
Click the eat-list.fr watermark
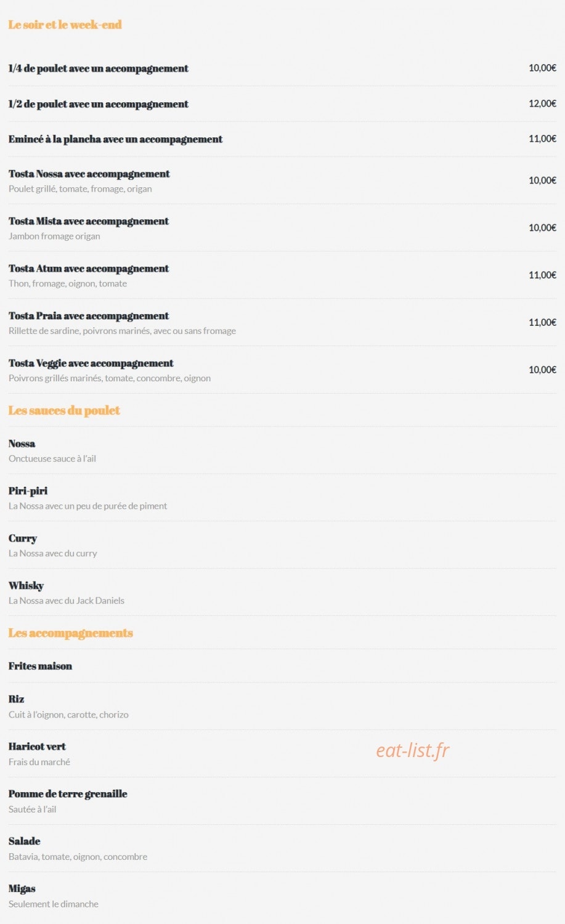413,750
